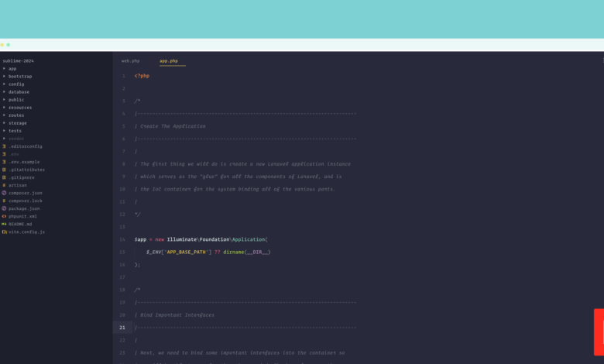Open .editorconfig in the sidebar
The image size is (604, 364).
[26, 146]
